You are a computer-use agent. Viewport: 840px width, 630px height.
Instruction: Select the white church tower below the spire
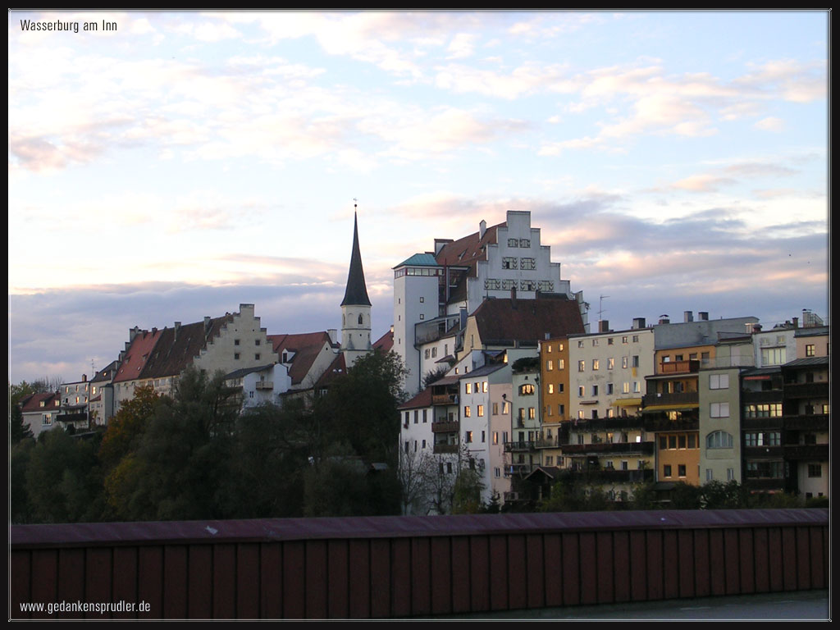pos(355,328)
